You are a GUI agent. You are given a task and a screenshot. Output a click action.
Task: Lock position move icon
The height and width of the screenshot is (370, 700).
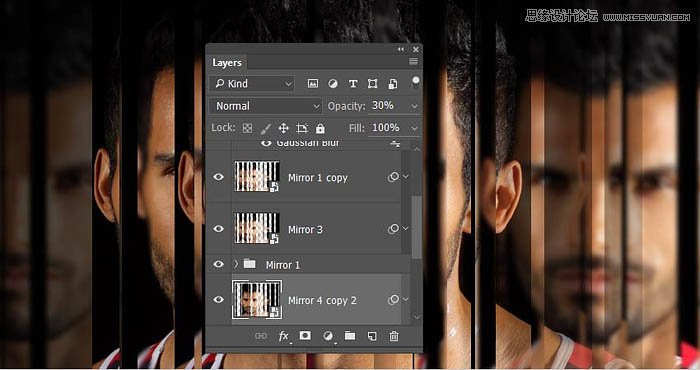coord(283,129)
